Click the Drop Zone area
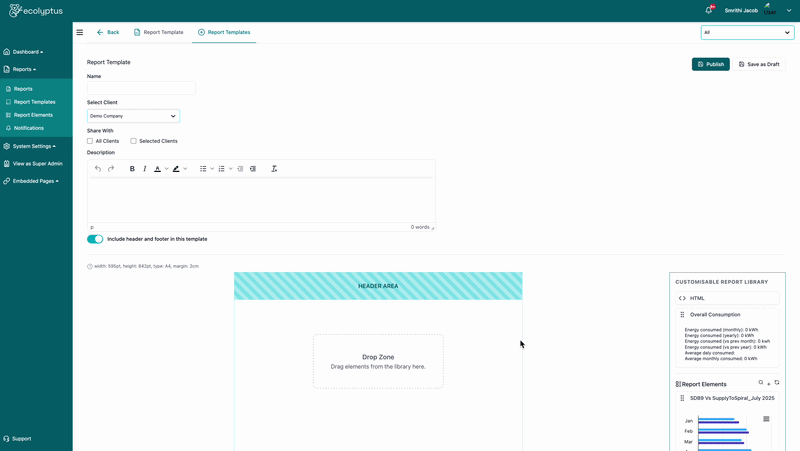 pyautogui.click(x=378, y=361)
